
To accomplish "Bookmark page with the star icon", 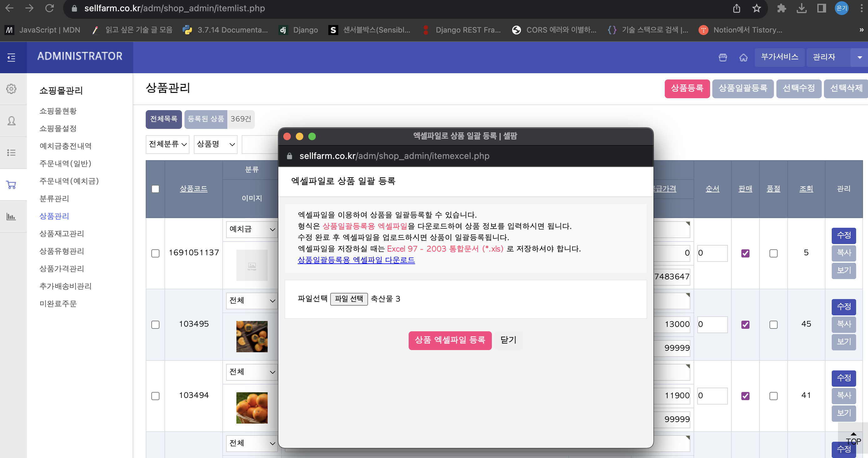I will [x=756, y=8].
